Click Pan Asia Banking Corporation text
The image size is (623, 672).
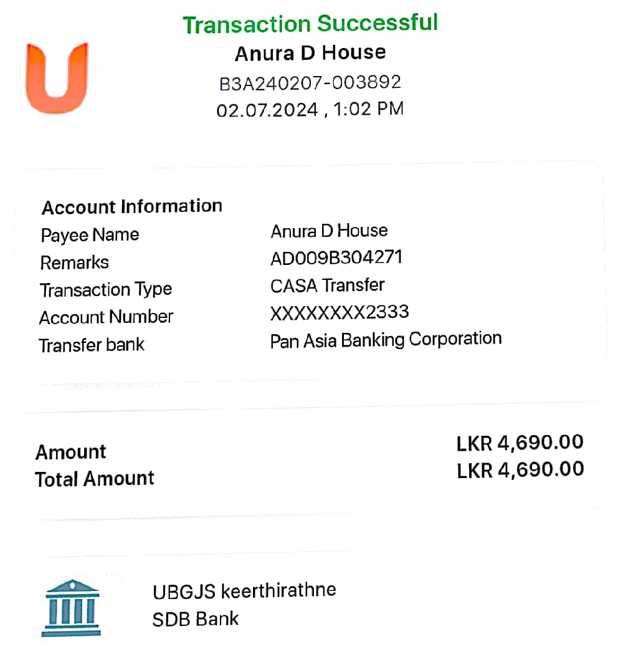click(386, 340)
